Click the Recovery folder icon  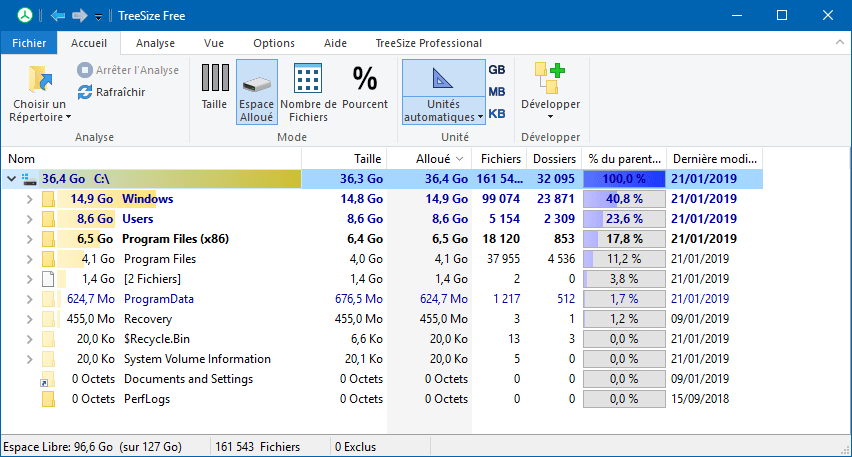pos(48,319)
